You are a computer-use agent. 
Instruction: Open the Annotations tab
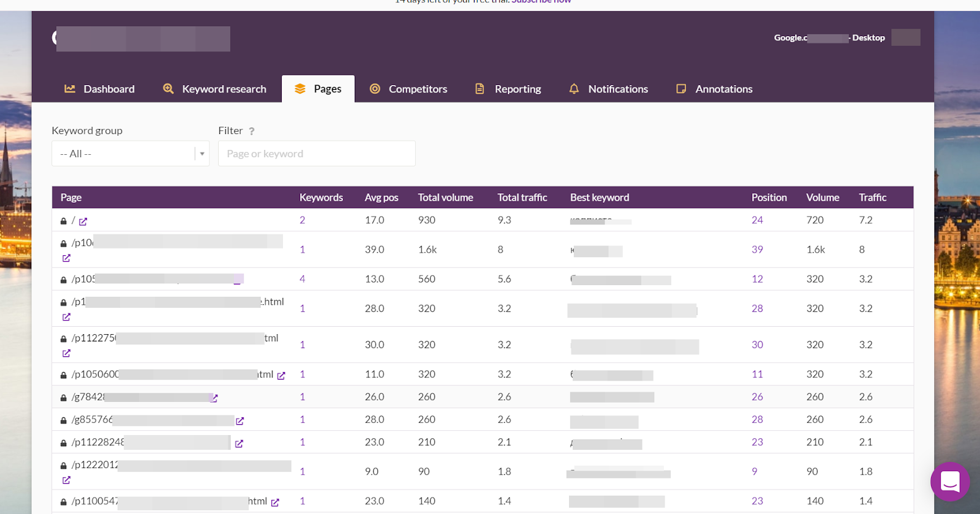714,89
